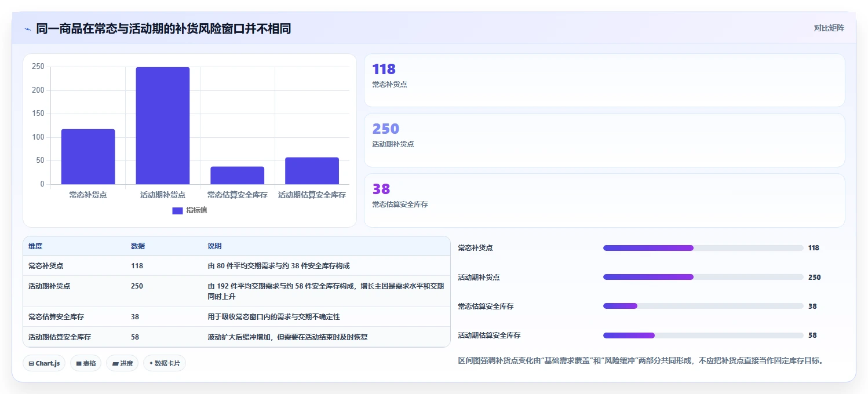Viewport: 868px width, 394px height.
Task: Click the 常态补货点 table row label
Action: click(46, 266)
